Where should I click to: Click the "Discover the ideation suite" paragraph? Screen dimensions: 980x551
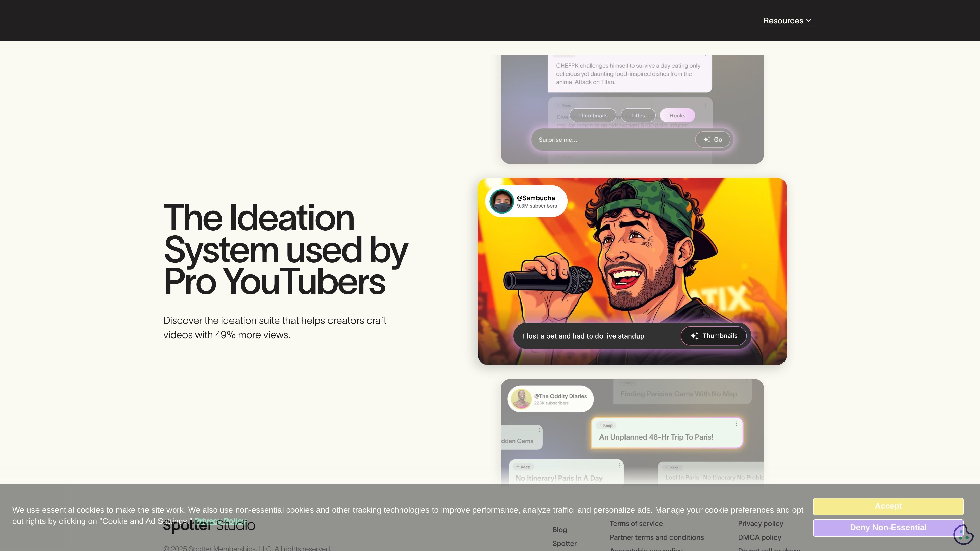point(275,328)
